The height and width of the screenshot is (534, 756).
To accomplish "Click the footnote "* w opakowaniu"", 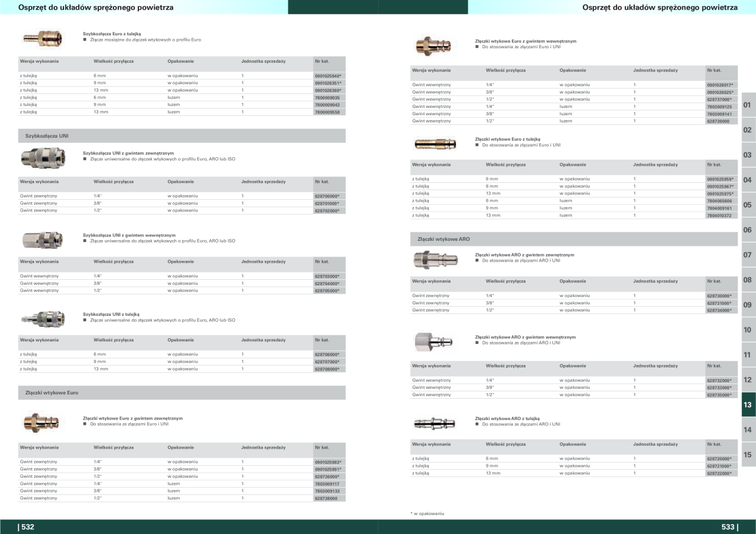I will (x=427, y=513).
